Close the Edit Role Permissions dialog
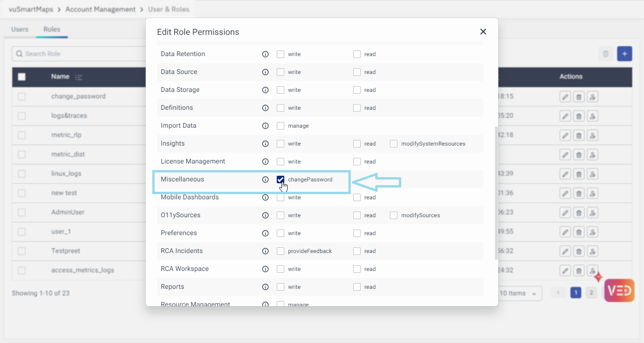The width and height of the screenshot is (644, 343). point(483,32)
